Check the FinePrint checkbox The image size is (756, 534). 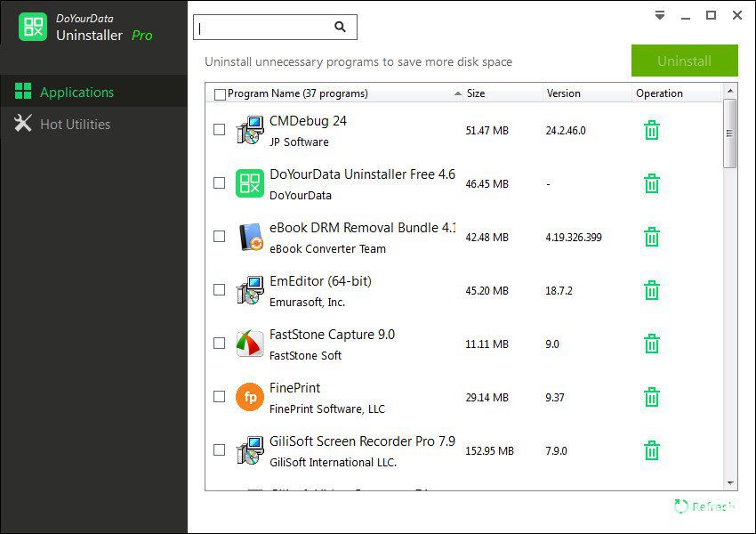click(219, 397)
